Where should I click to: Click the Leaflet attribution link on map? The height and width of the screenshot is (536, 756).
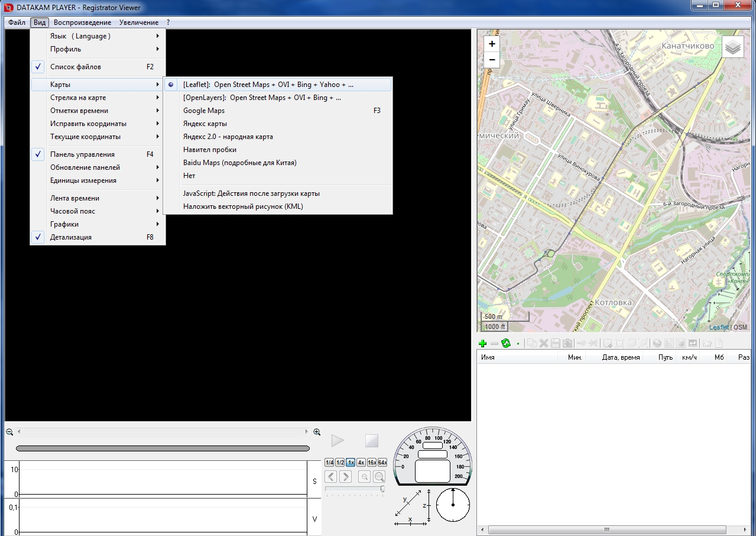coord(719,327)
